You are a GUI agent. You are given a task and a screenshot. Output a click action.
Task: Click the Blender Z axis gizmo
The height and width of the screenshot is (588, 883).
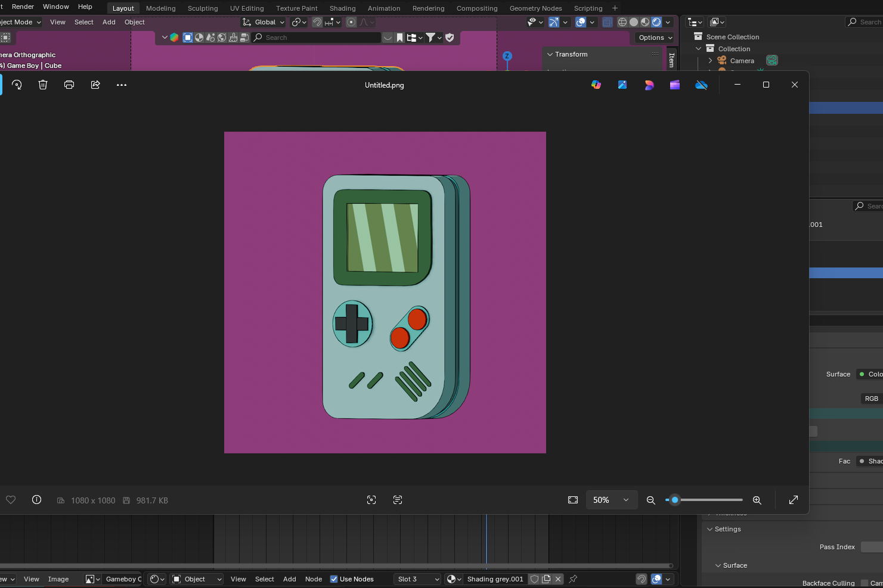tap(507, 56)
